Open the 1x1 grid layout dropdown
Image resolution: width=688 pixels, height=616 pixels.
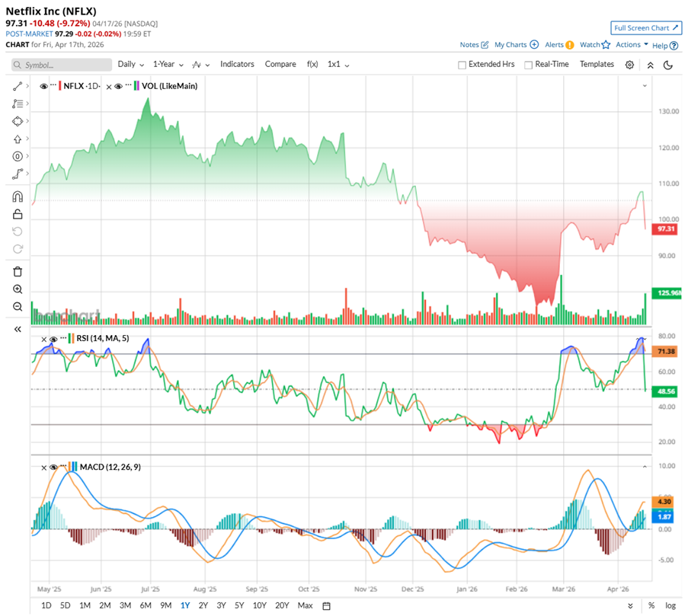[x=338, y=65]
